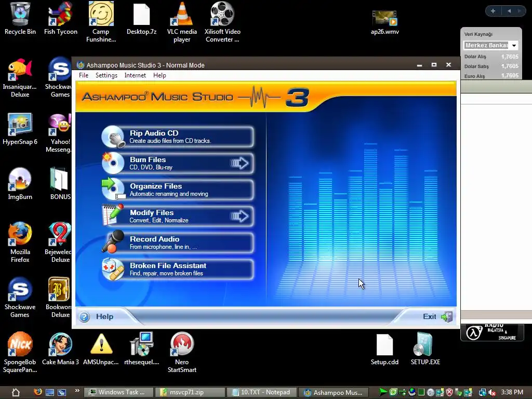
Task: Select the Yahoo! Messenger shortcut
Action: coord(60,133)
